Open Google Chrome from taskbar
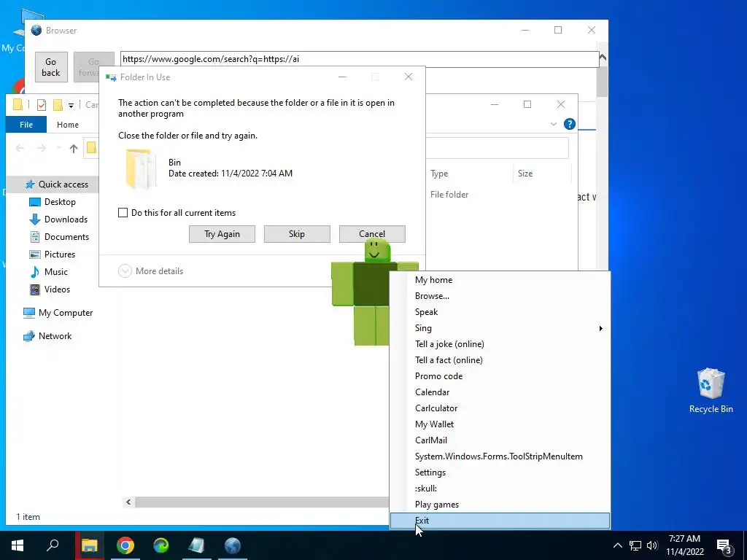Image resolution: width=747 pixels, height=560 pixels. pos(125,545)
